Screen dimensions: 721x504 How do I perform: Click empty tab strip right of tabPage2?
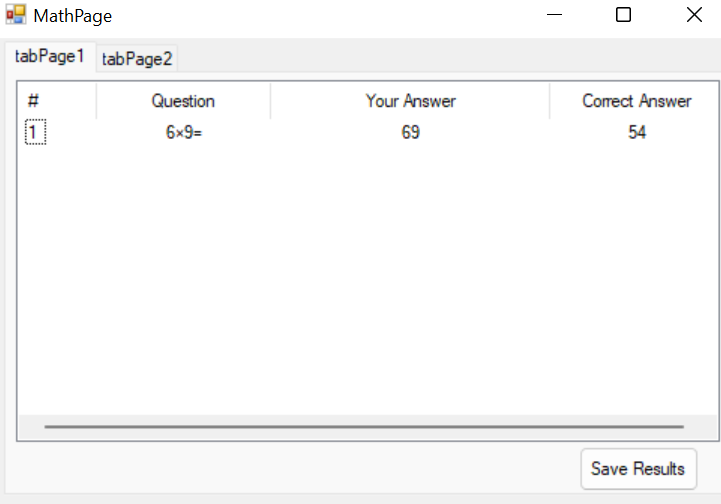[450, 59]
